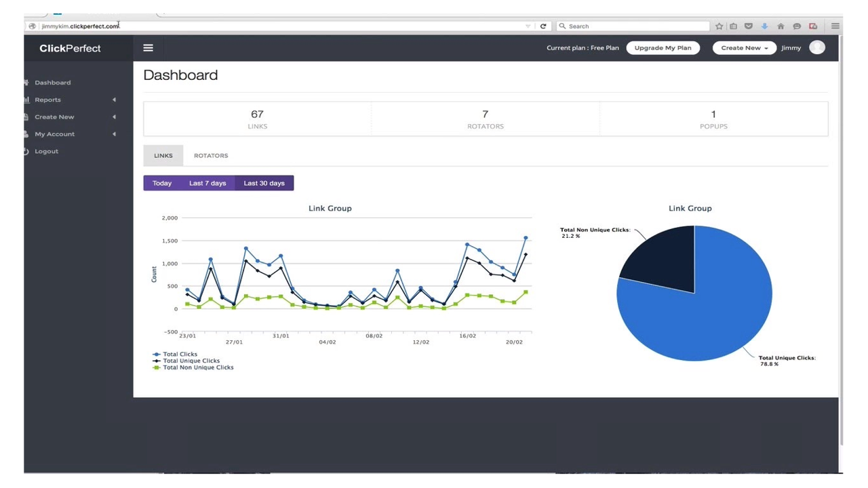Toggle the Total Clicks legend series
The width and height of the screenshot is (868, 488).
pos(175,354)
